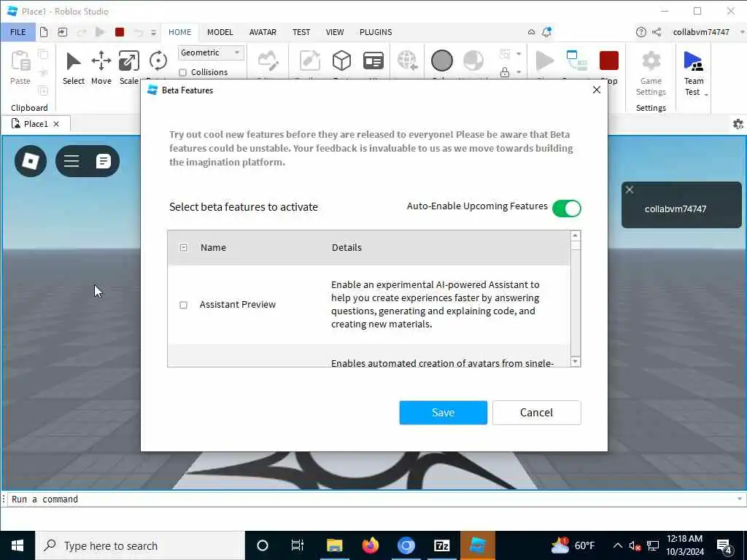Click Windows taskbar search box

tap(139, 545)
